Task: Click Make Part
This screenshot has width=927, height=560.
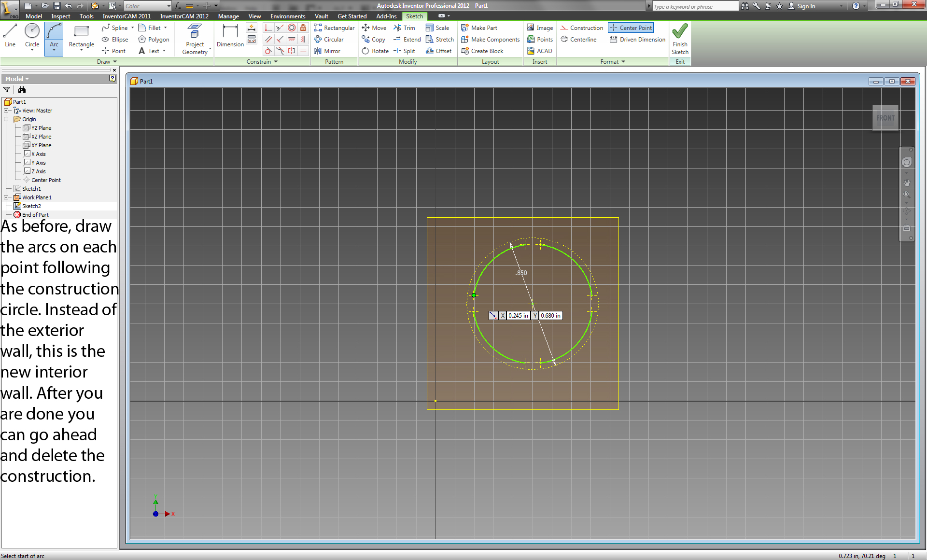Action: pos(479,28)
